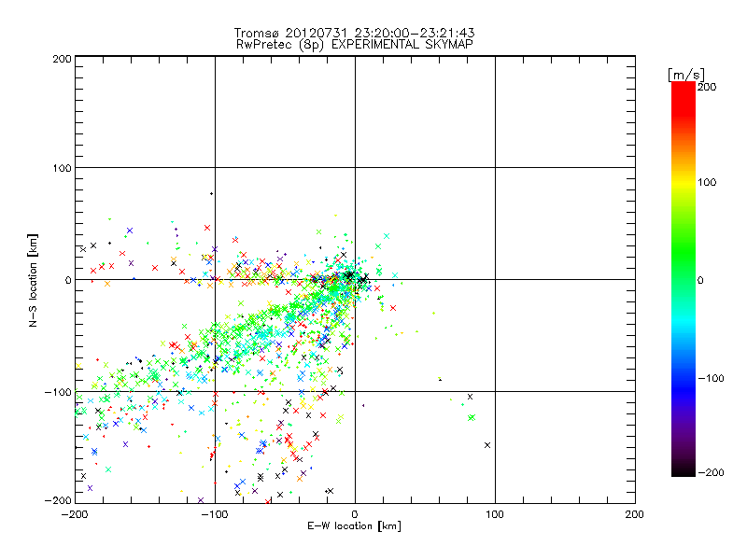This screenshot has height=560, width=747.
Task: Click the yellow band on the colorbar near 100
Action: (684, 182)
